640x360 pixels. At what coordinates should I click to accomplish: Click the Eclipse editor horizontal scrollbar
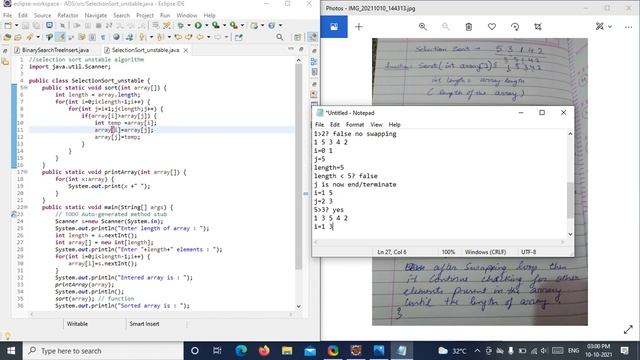161,314
